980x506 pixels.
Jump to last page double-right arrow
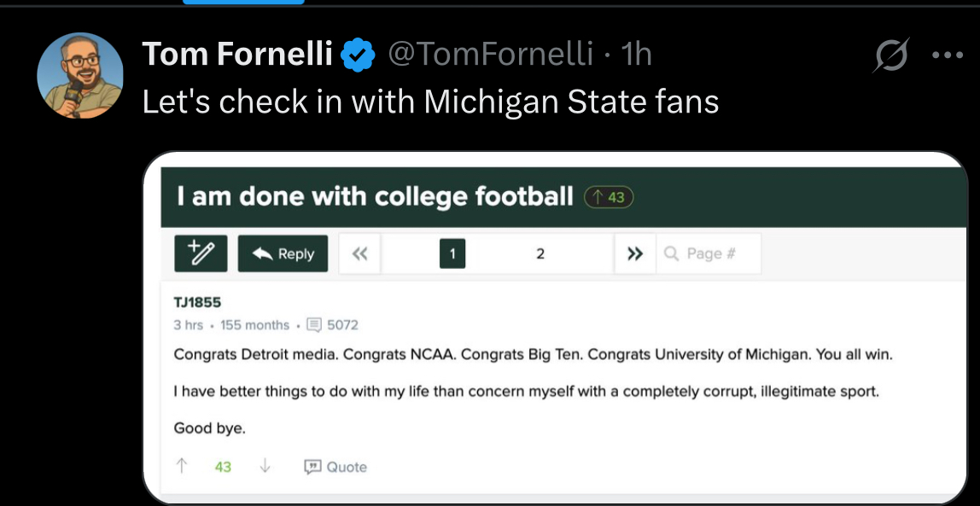pos(634,253)
